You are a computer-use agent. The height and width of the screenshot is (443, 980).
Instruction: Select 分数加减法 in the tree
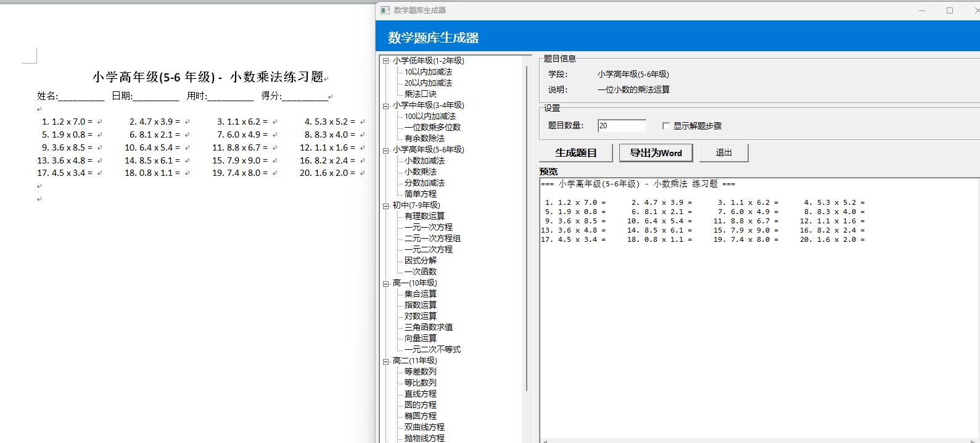(x=424, y=183)
